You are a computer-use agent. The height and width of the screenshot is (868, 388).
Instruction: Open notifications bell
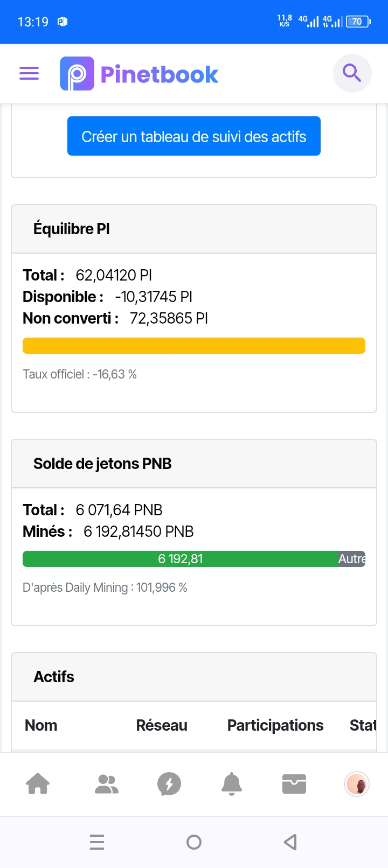pos(232,783)
